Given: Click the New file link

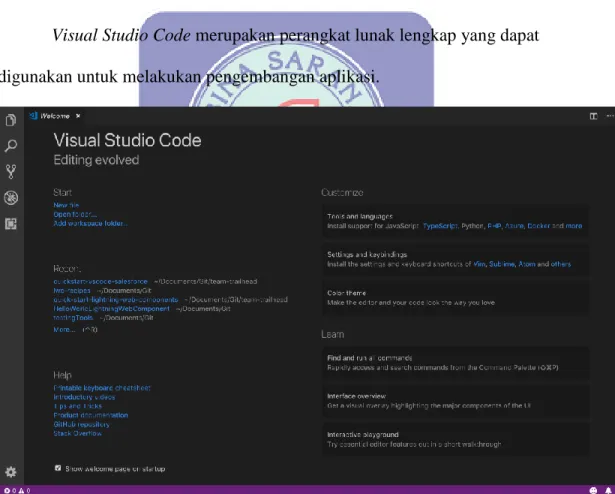Looking at the screenshot, I should 66,205.
